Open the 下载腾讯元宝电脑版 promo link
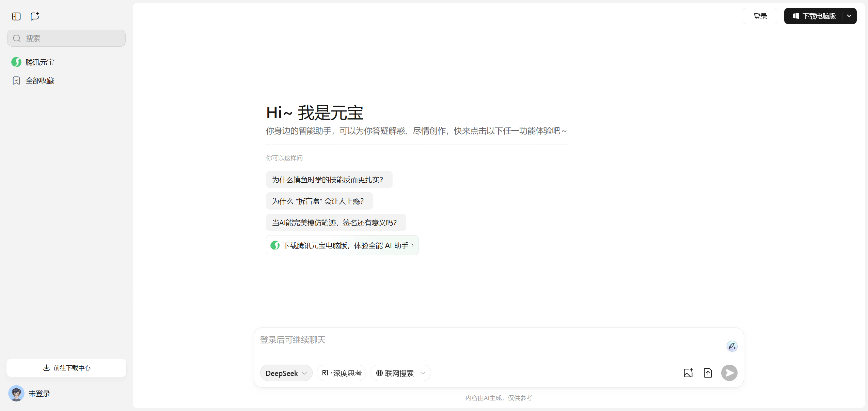Screen dimensions: 868x411 point(342,245)
